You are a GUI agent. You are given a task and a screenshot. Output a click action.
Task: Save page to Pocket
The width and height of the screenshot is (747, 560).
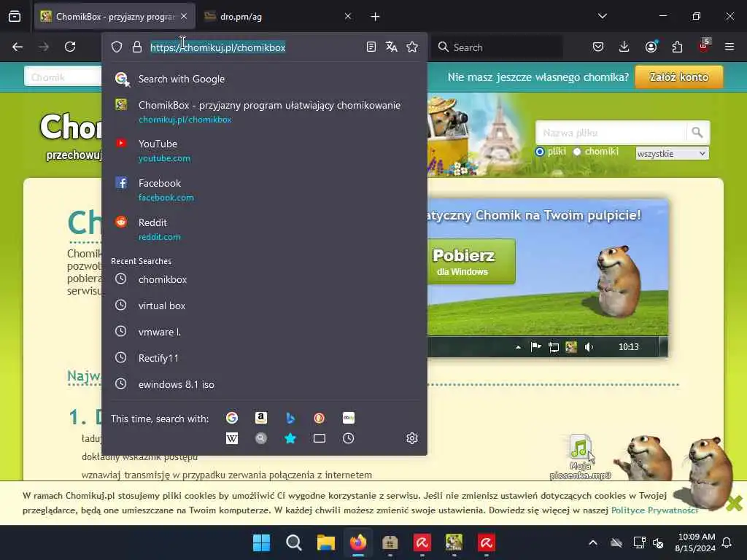598,47
